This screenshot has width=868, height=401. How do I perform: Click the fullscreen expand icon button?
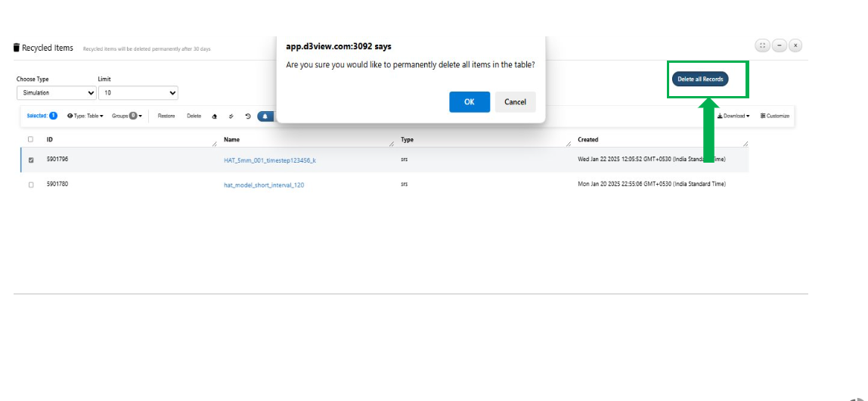pyautogui.click(x=762, y=45)
